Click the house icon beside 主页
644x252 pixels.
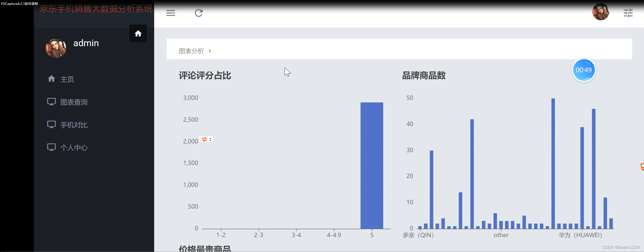[x=51, y=79]
